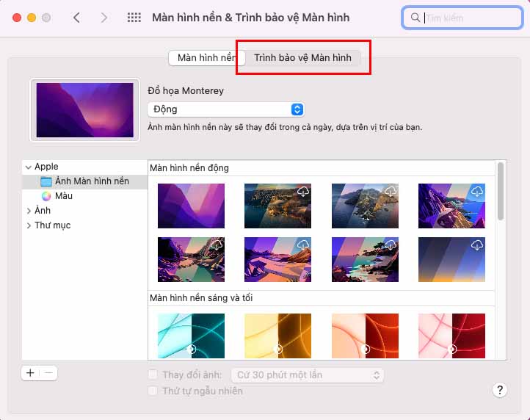The height and width of the screenshot is (420, 530).
Task: Click the magnifier icon in search box
Action: [x=415, y=18]
